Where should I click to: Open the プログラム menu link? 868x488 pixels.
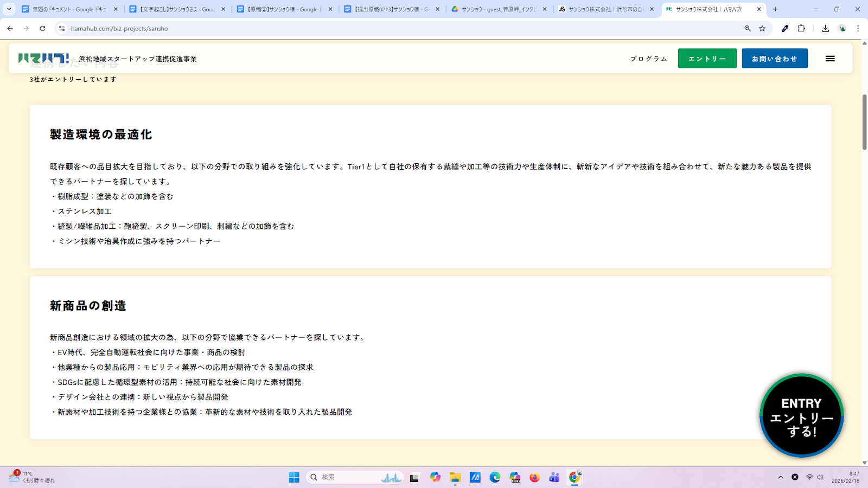tap(649, 59)
